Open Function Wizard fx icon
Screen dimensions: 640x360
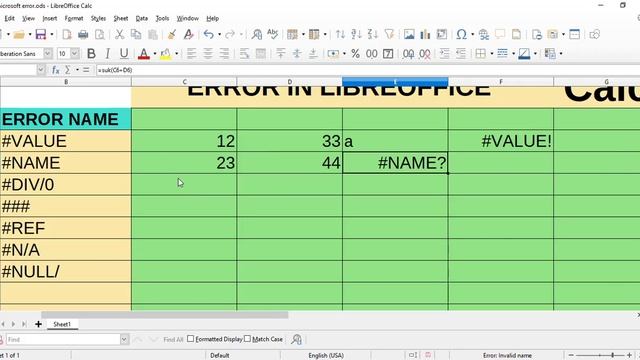click(x=56, y=70)
